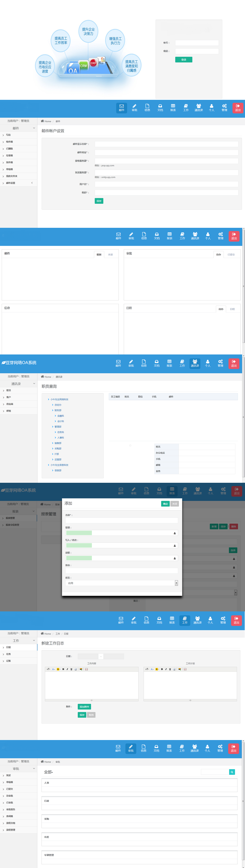
Task: Switch to 最新 tab in 邮件 panel
Action: coord(99,255)
